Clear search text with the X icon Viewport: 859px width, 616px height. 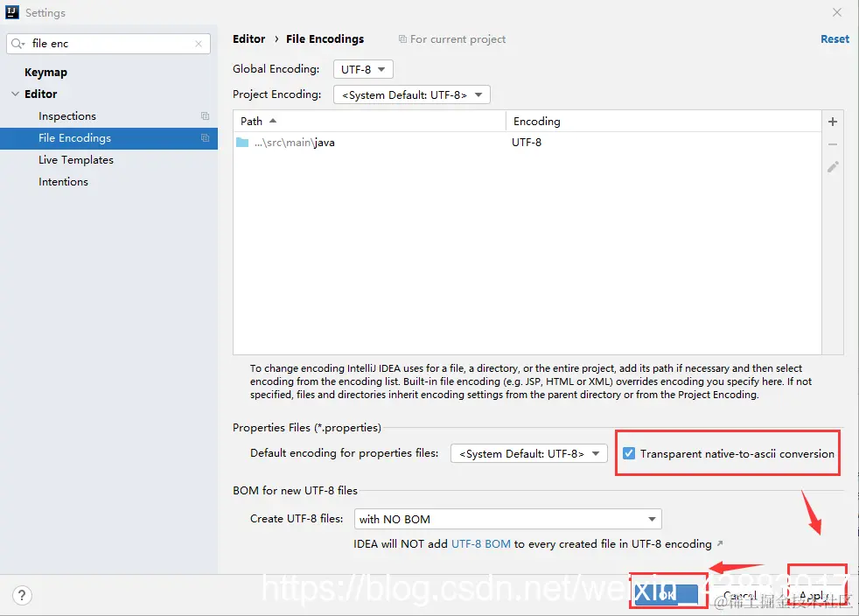pyautogui.click(x=199, y=44)
